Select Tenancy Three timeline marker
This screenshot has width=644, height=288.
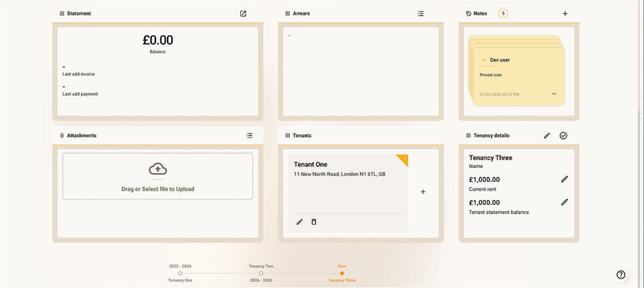click(342, 273)
